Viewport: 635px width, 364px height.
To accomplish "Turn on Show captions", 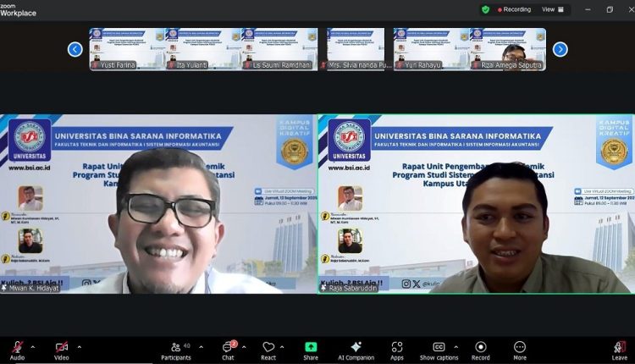I will coord(439,350).
